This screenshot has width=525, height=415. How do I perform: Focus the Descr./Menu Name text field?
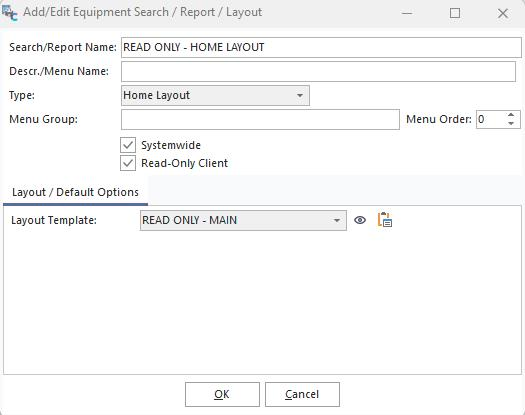(318, 71)
